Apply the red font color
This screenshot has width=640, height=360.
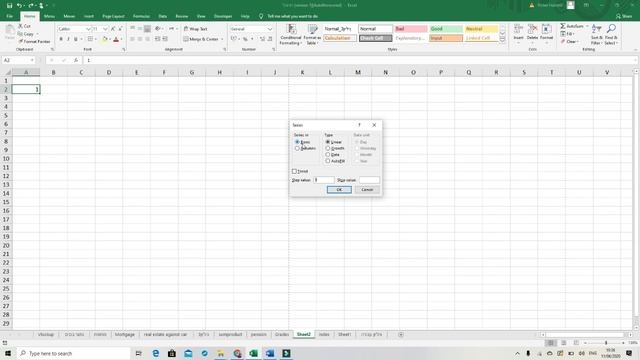(x=116, y=39)
